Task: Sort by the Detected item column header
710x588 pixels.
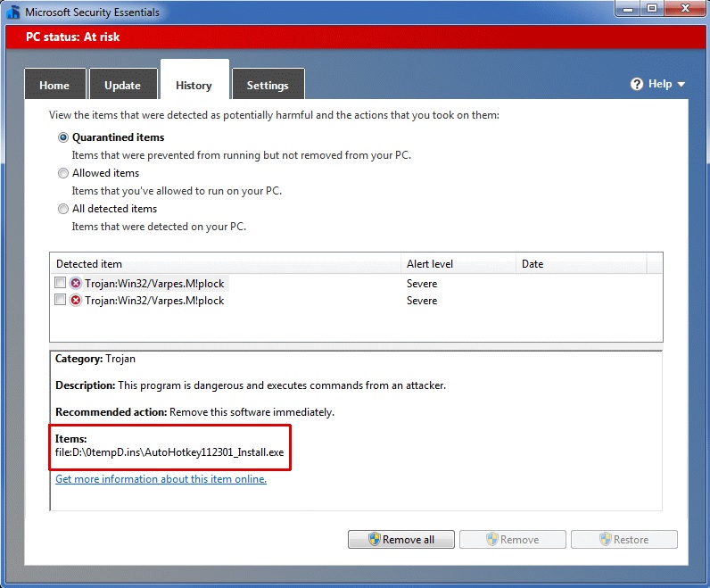Action: pyautogui.click(x=225, y=263)
